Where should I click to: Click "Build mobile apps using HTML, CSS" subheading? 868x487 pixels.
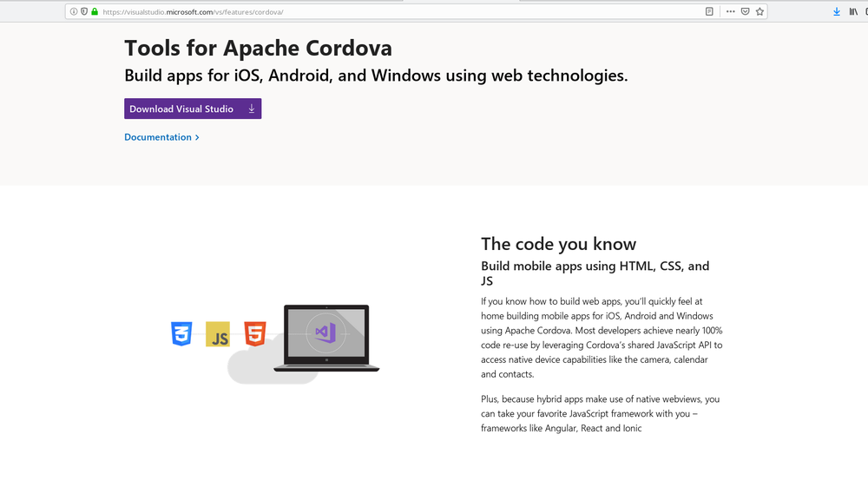[595, 273]
